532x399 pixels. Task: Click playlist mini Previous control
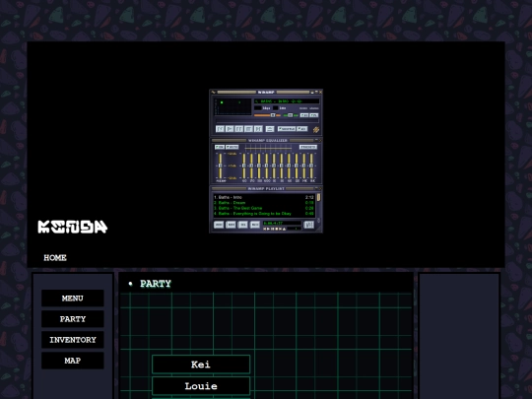(x=265, y=229)
